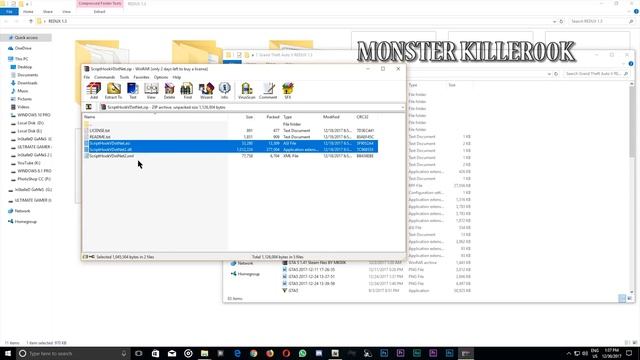Open WinRAR Tools menu
This screenshot has height=360, width=640.
(x=124, y=77)
